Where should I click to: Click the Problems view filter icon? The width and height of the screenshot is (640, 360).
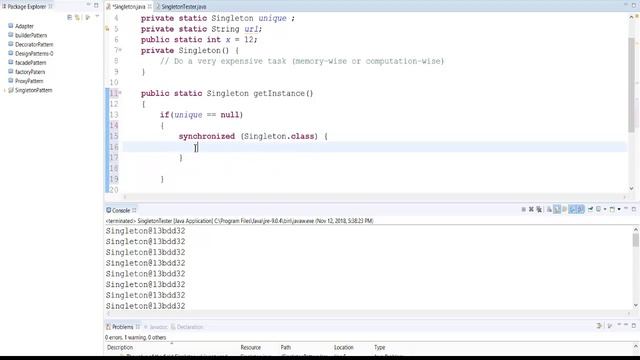pos(599,326)
